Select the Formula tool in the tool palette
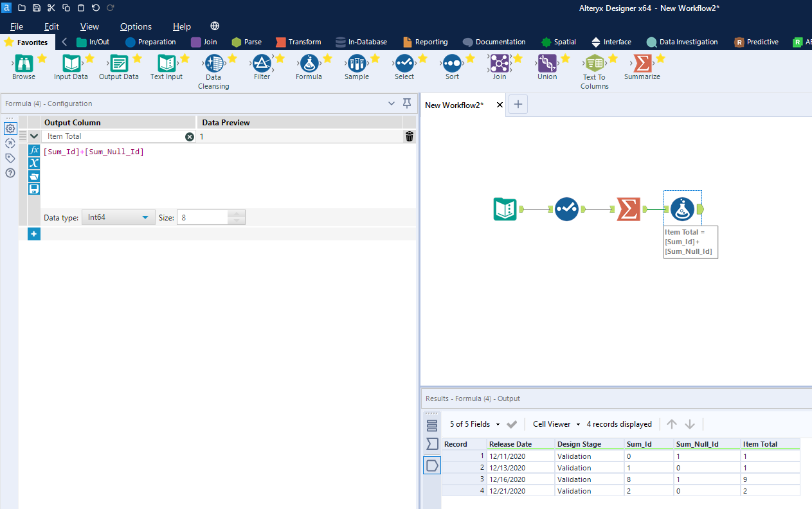 pos(309,64)
